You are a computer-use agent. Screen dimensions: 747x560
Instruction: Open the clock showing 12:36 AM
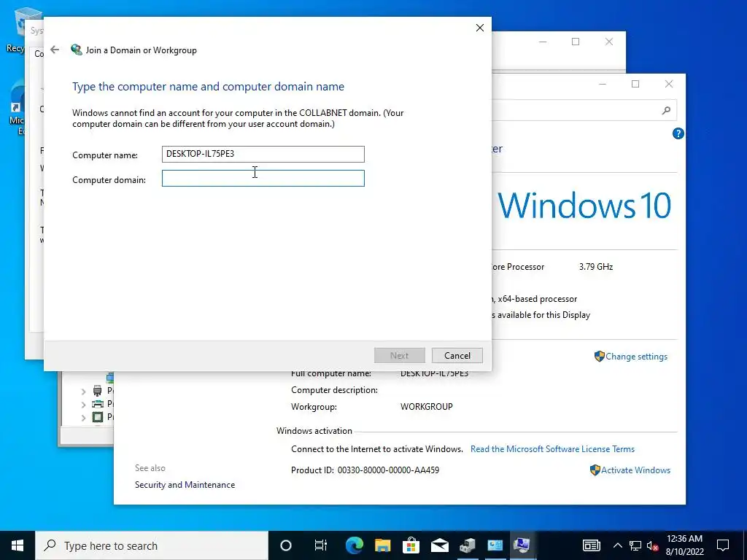pyautogui.click(x=684, y=545)
